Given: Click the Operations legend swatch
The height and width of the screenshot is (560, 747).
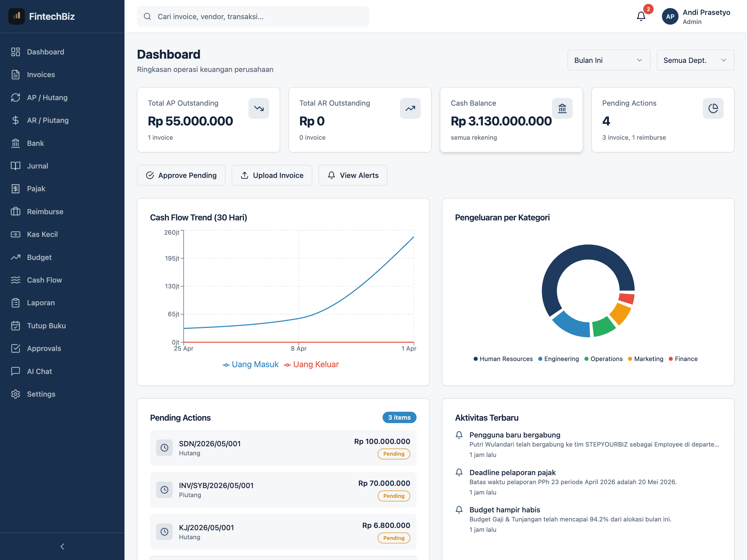Looking at the screenshot, I should pyautogui.click(x=587, y=359).
